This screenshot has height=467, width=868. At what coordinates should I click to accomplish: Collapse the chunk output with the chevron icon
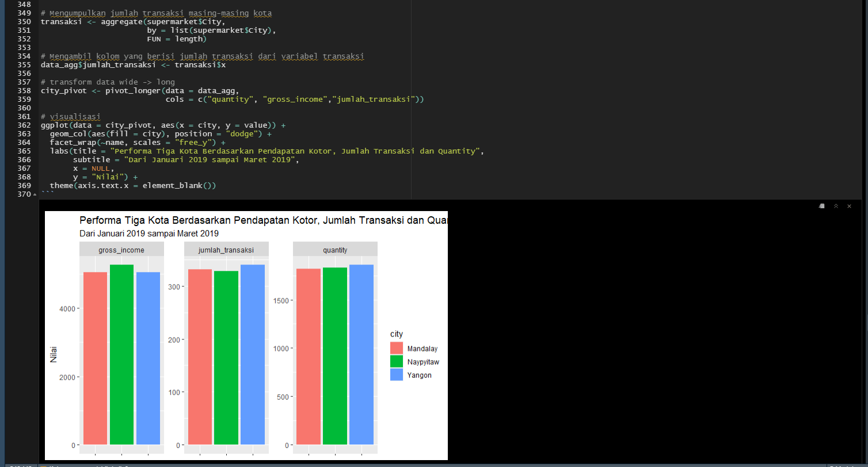835,206
